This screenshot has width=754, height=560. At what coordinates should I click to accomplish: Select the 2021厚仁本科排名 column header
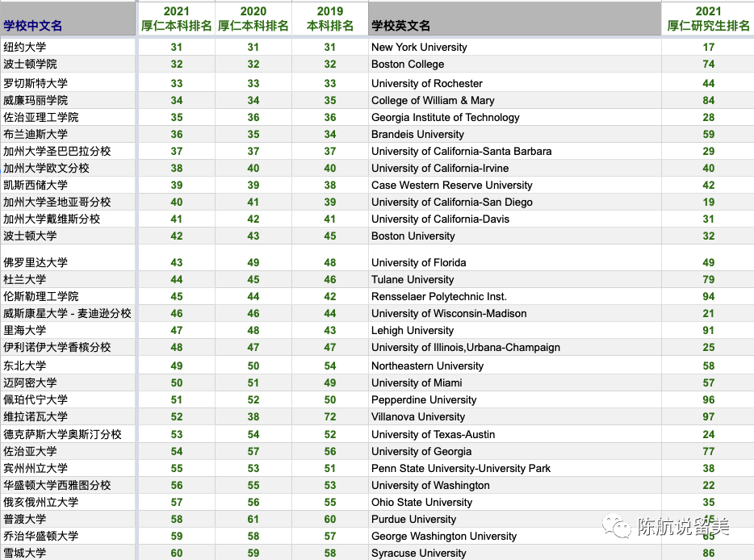pos(176,18)
